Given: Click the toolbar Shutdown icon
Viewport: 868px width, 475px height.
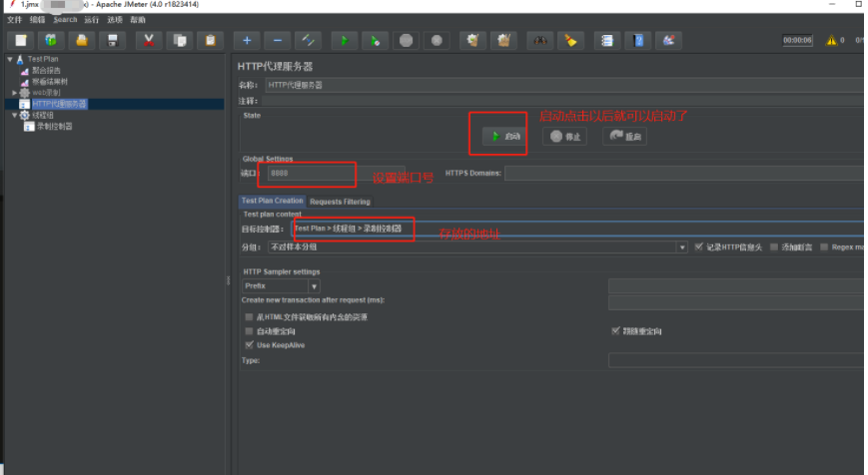Looking at the screenshot, I should [x=436, y=40].
